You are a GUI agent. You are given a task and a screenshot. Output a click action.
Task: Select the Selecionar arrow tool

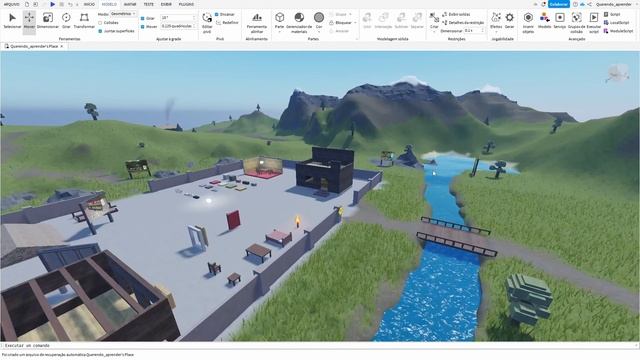pyautogui.click(x=12, y=21)
